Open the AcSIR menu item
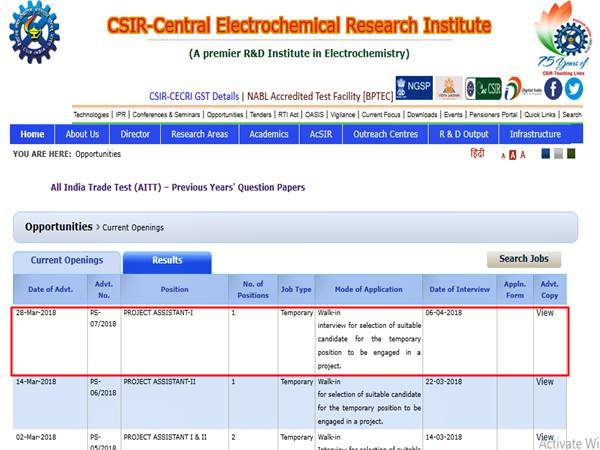Image resolution: width=600 pixels, height=450 pixels. (321, 134)
